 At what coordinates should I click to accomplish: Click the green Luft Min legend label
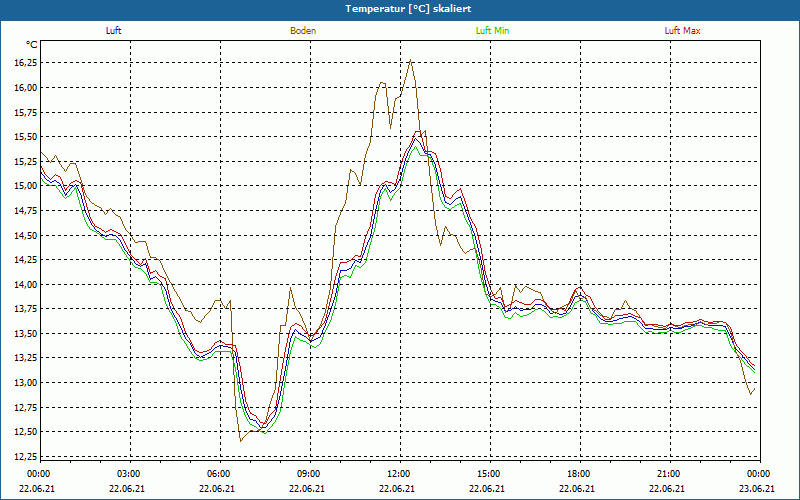[x=492, y=31]
